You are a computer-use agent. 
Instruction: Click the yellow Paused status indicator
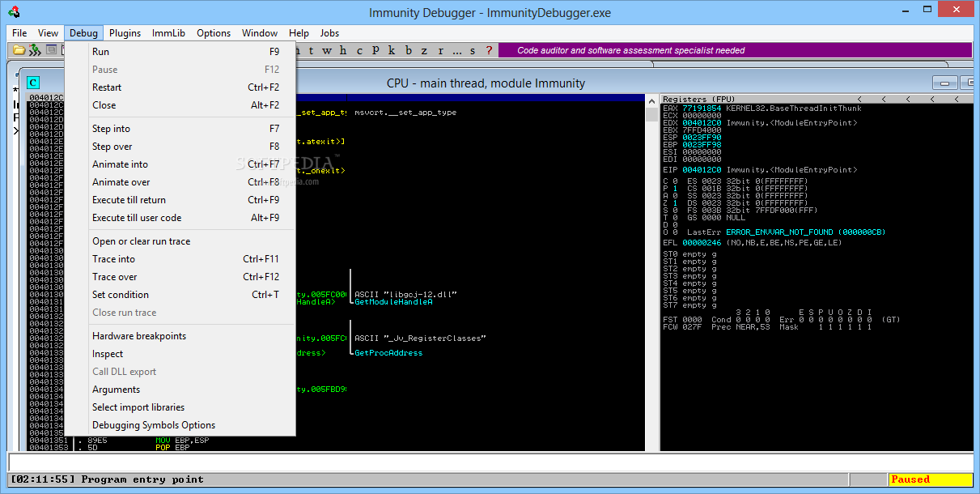coord(930,479)
